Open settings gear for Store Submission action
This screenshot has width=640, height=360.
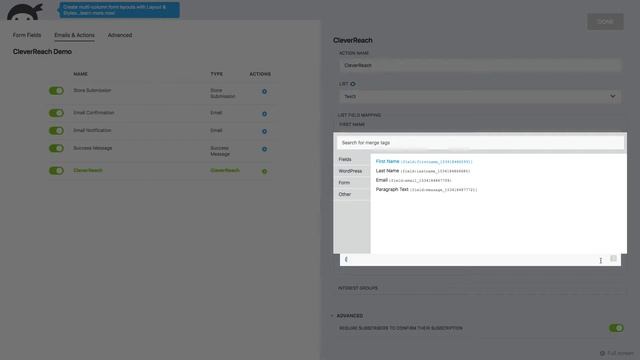[264, 91]
